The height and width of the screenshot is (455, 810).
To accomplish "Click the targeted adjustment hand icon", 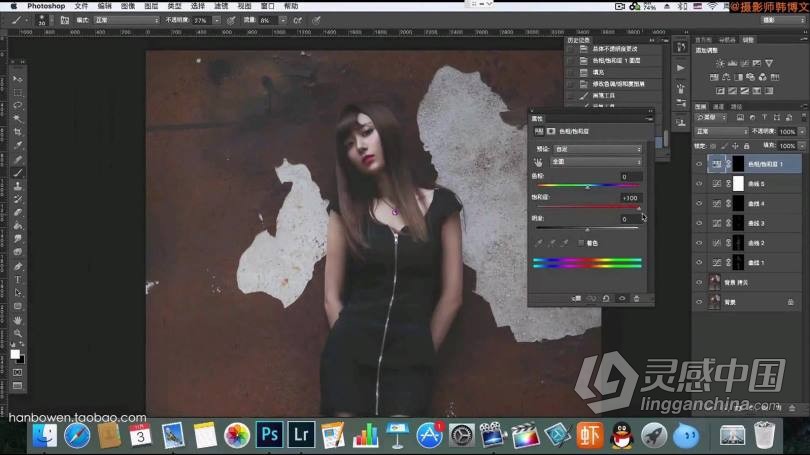I will coord(538,162).
